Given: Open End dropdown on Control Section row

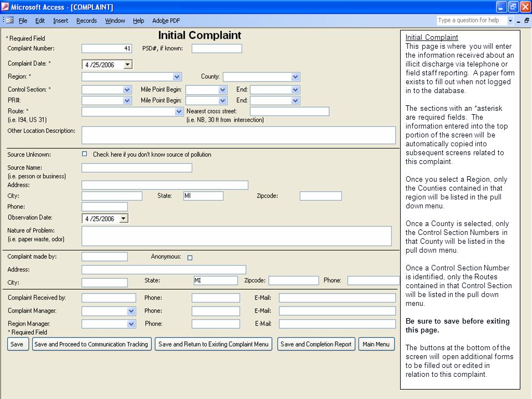Looking at the screenshot, I should click(x=295, y=90).
